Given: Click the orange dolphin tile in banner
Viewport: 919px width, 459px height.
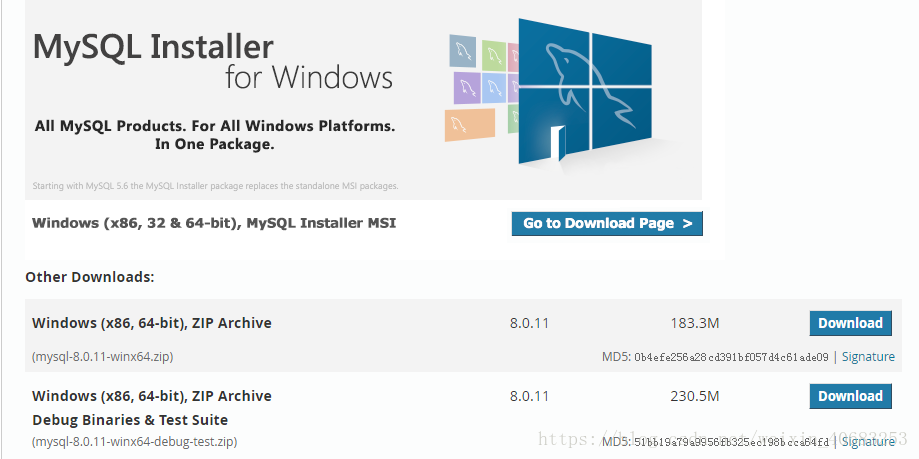Looking at the screenshot, I should pos(469,125).
